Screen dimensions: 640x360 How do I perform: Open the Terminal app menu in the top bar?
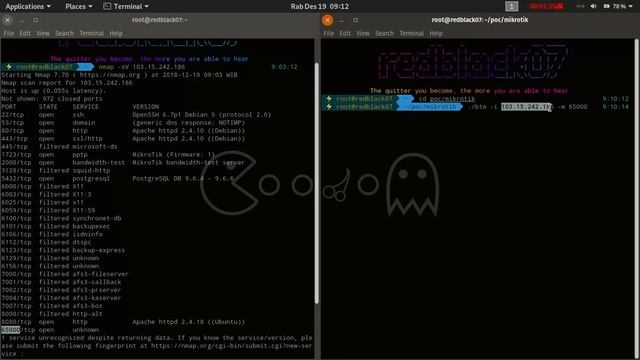[x=126, y=6]
